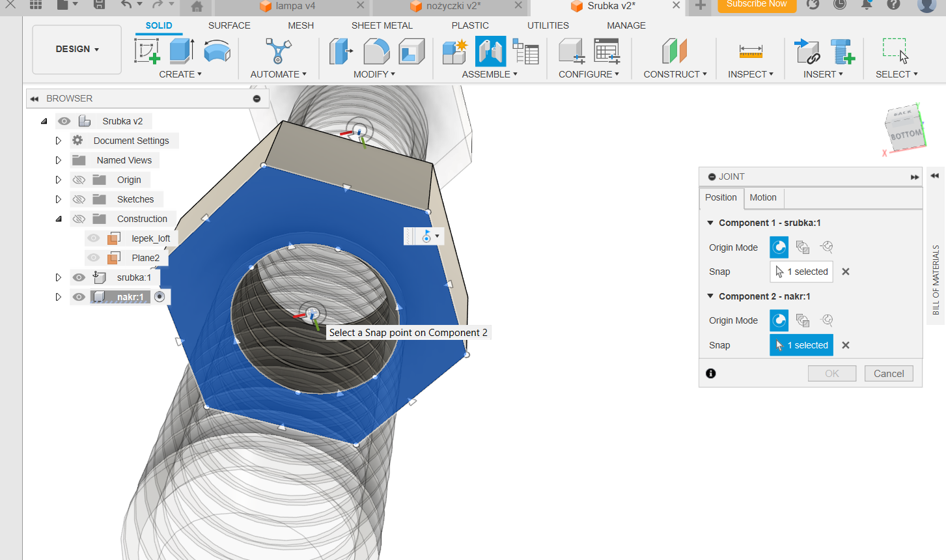Expand Named Views node
Viewport: 946px width, 560px height.
[58, 160]
